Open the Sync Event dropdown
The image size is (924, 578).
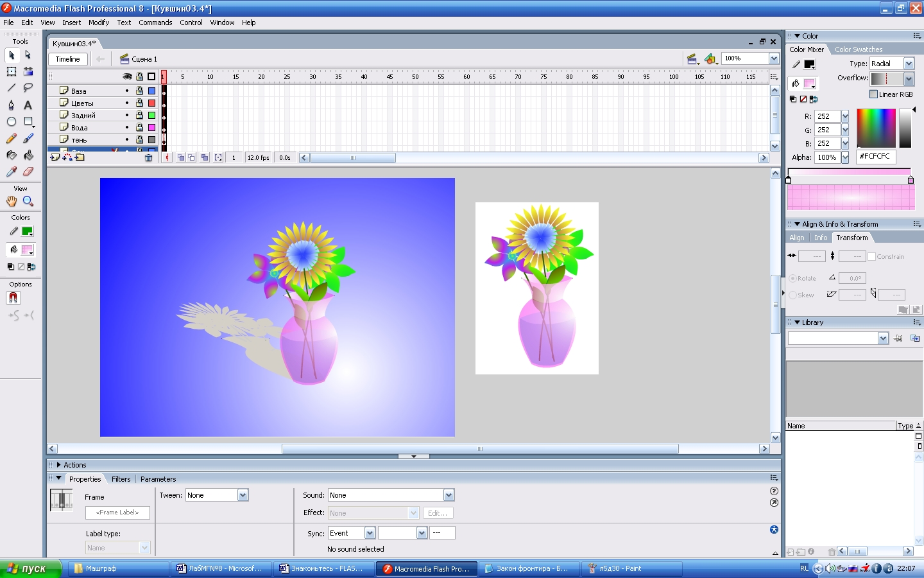point(370,533)
